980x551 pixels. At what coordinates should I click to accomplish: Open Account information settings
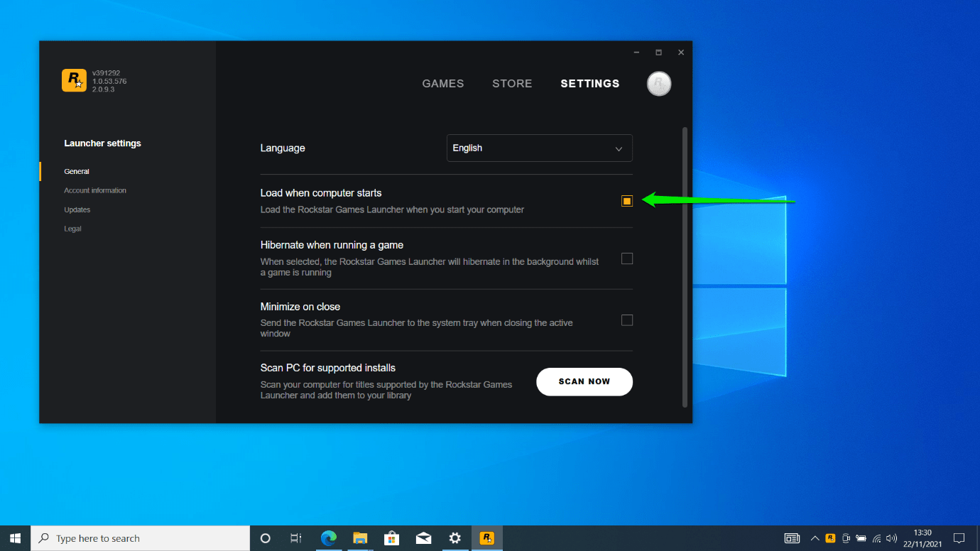[x=95, y=190]
